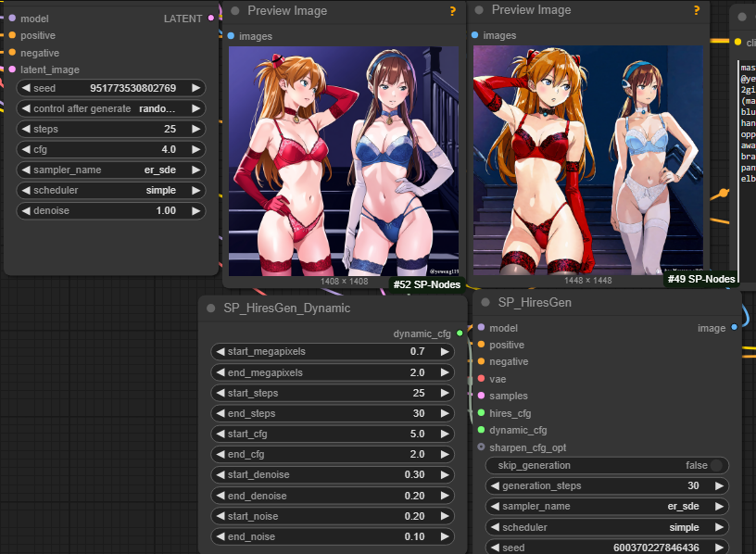Viewport: 756px width, 554px height.
Task: Click the KSampler latent_image input connector
Action: point(12,69)
